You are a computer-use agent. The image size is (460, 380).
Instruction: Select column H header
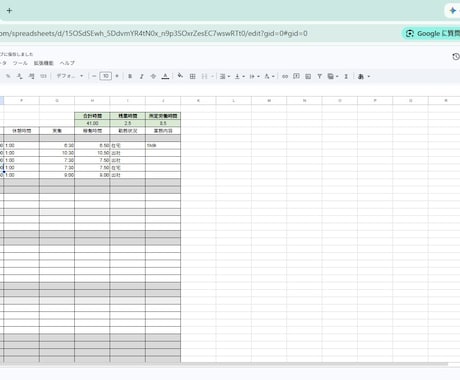tap(92, 100)
